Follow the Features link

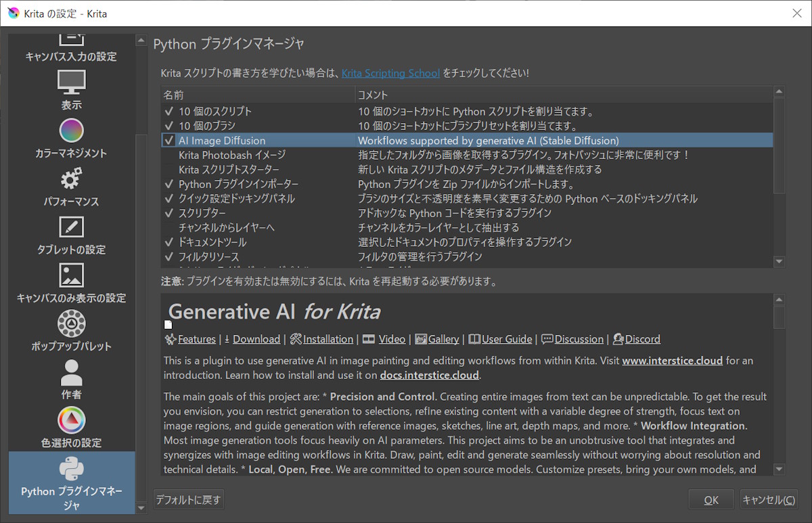pos(197,339)
